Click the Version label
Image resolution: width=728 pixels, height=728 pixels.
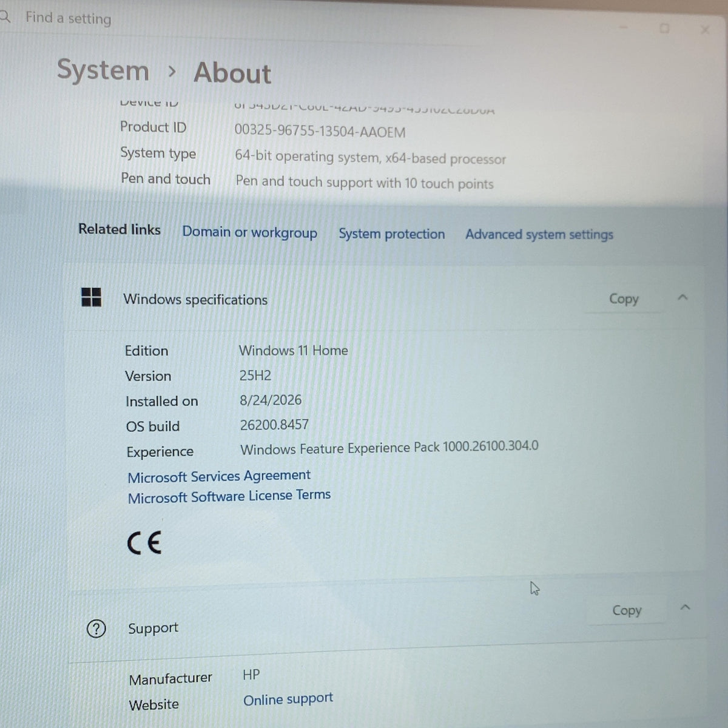pyautogui.click(x=148, y=376)
